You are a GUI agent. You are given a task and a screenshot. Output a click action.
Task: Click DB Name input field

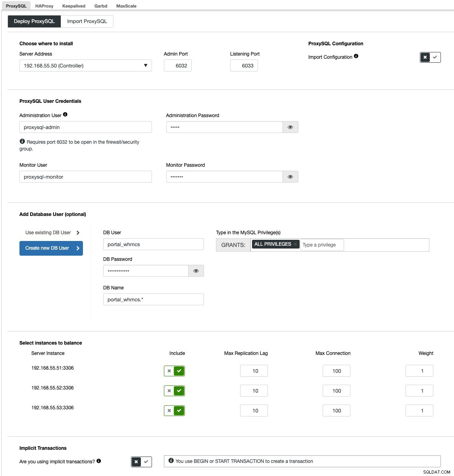(x=154, y=299)
